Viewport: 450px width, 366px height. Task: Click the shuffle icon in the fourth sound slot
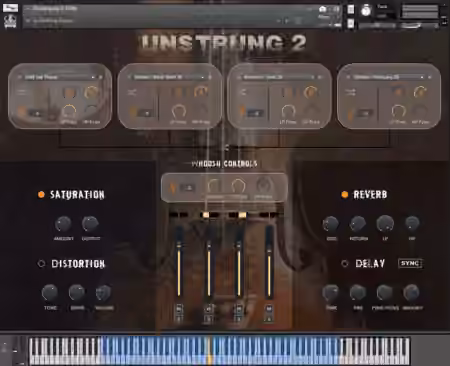coord(351,92)
